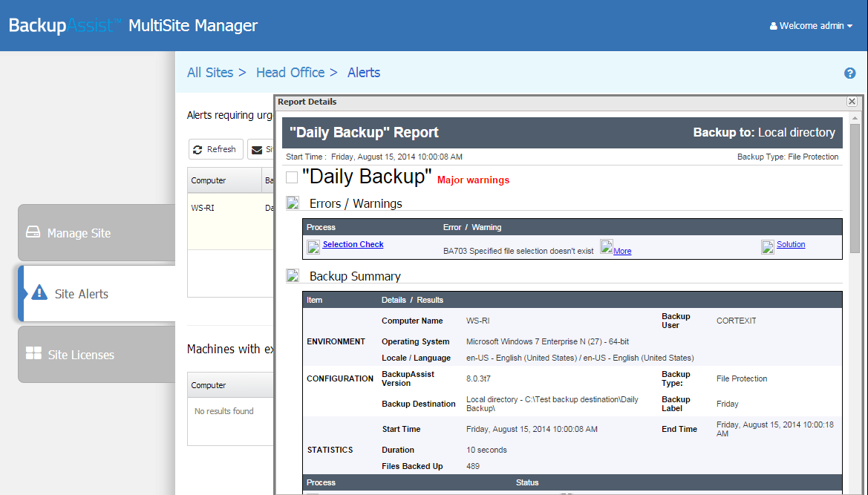The height and width of the screenshot is (495, 868).
Task: Select the WS-RI row in alerts table
Action: (x=230, y=221)
